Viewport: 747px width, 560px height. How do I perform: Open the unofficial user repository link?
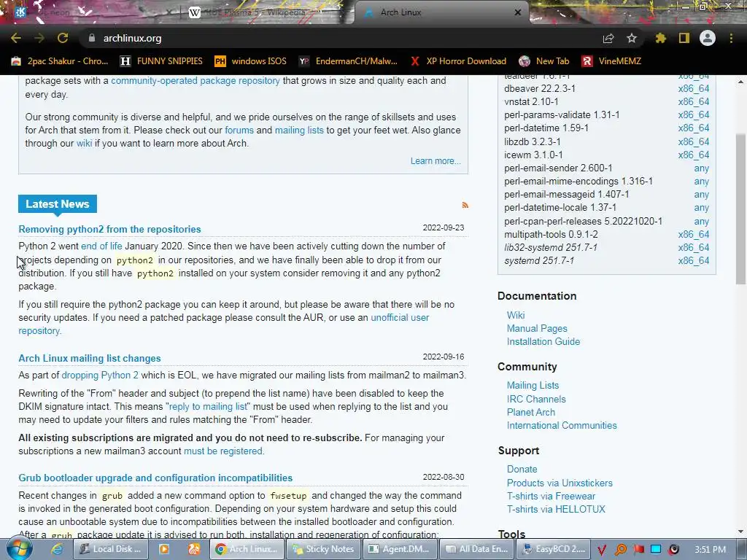coord(400,318)
